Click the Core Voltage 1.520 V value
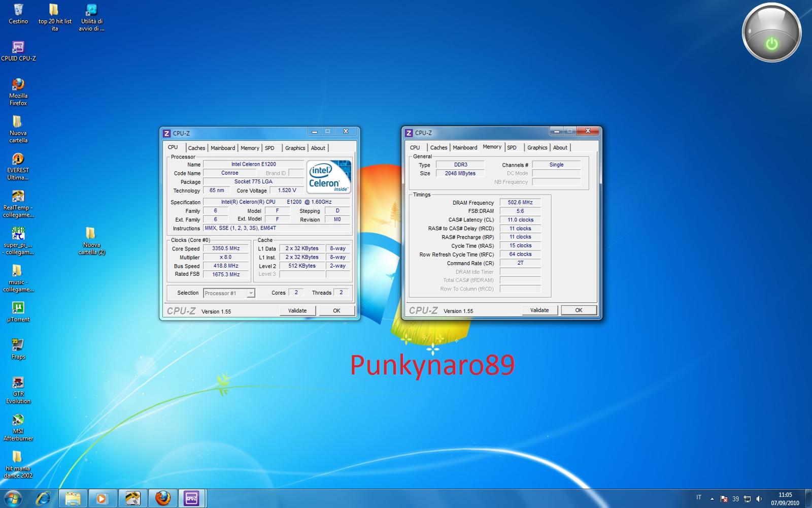The height and width of the screenshot is (508, 812). [x=287, y=190]
